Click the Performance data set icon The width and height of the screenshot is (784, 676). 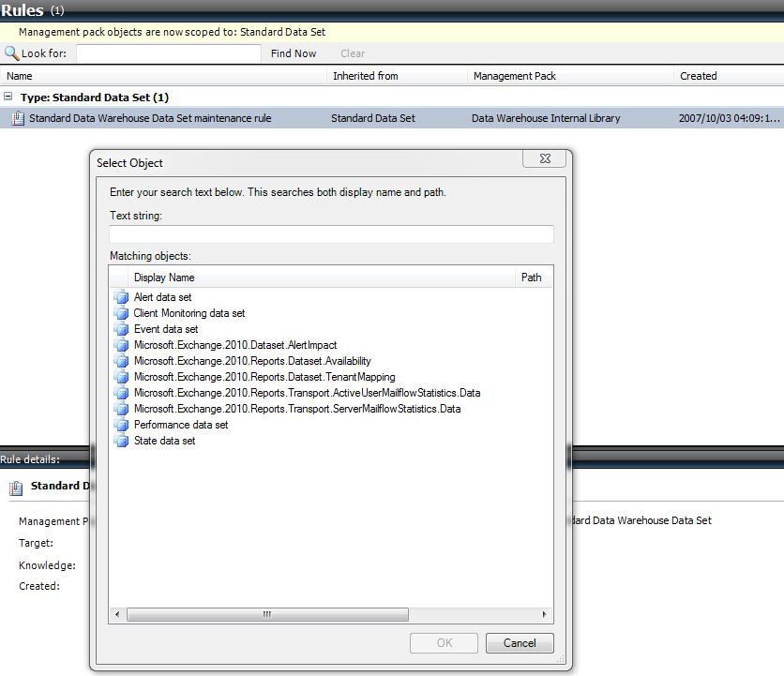121,425
